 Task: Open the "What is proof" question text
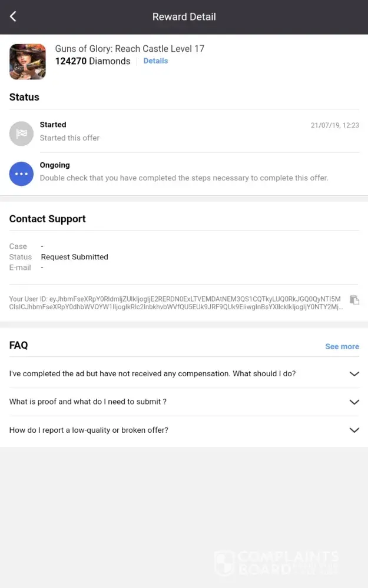point(88,402)
